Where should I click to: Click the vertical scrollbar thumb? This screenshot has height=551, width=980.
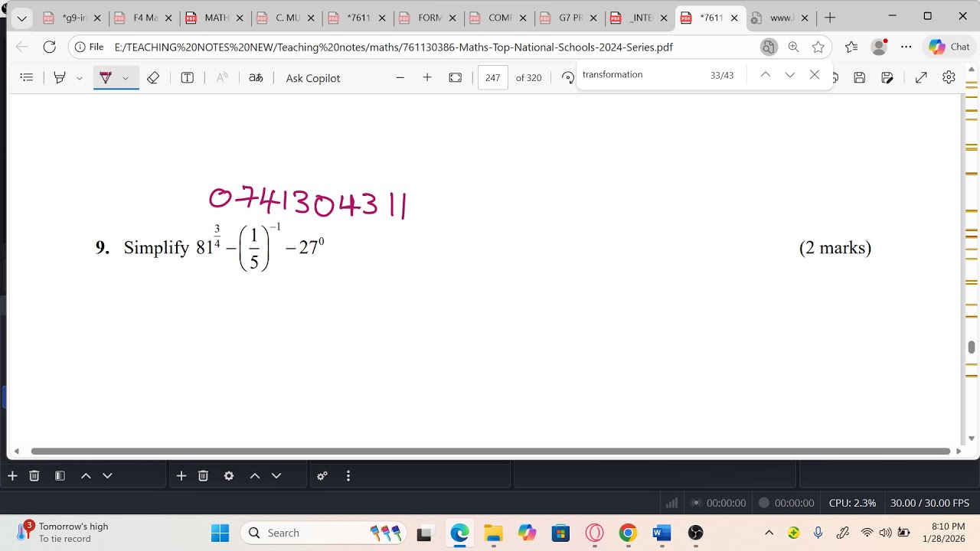[x=972, y=348]
